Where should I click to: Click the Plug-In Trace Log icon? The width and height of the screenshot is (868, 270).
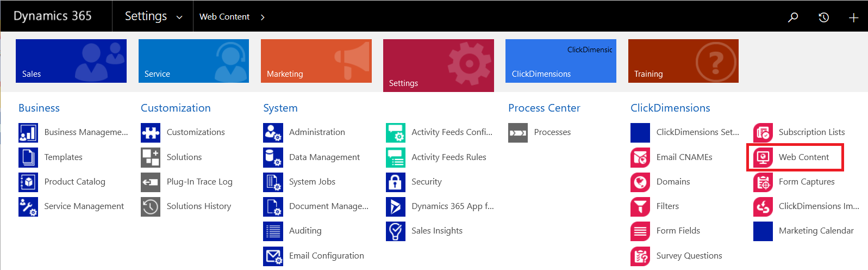tap(151, 182)
